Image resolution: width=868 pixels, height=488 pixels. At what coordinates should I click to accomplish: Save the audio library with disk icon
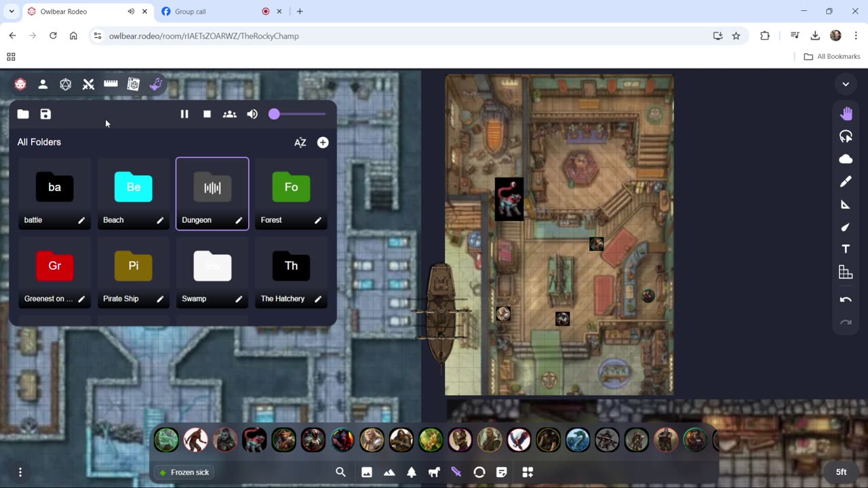[x=45, y=114]
